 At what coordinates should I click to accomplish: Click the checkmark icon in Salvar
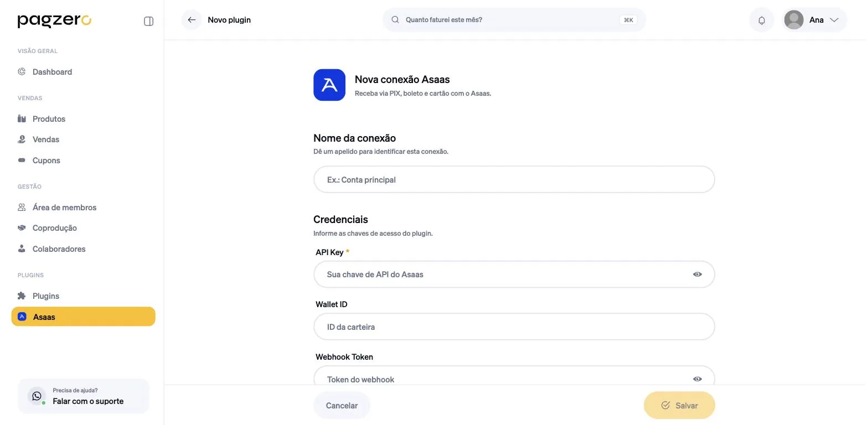tap(666, 406)
